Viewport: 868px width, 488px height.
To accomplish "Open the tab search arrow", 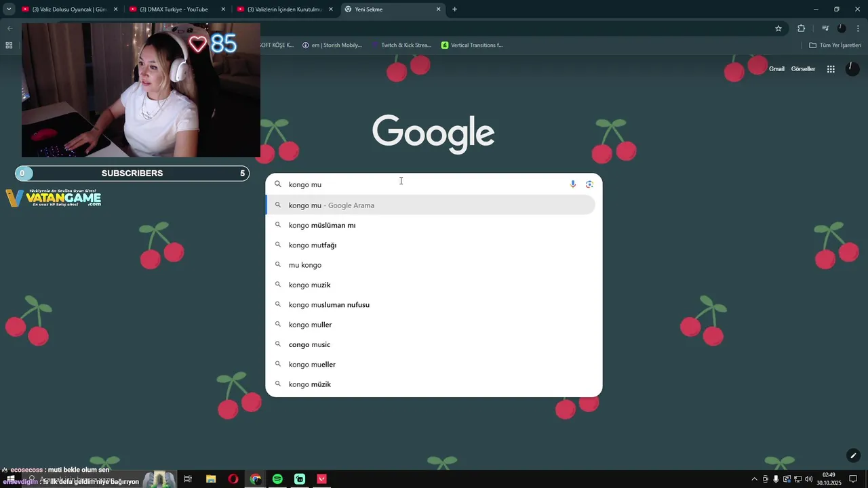I will tap(9, 9).
